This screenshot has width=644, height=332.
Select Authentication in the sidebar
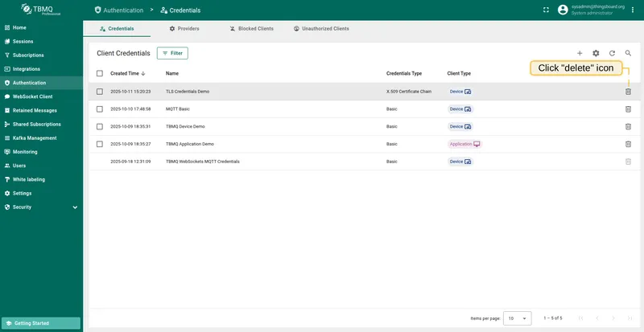[41, 83]
